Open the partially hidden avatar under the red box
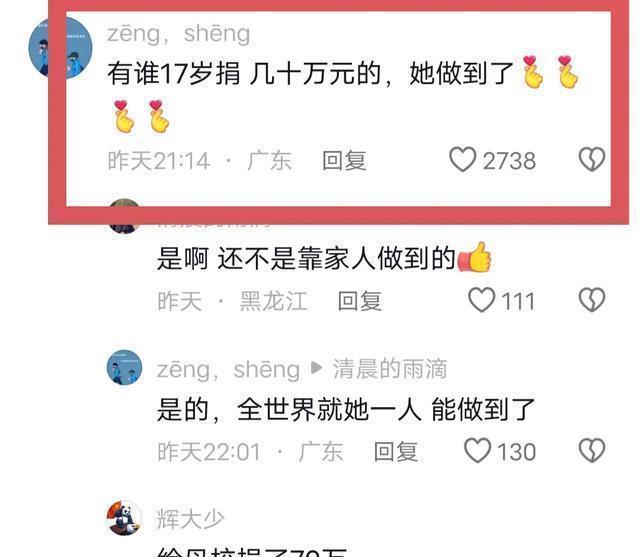The width and height of the screenshot is (640, 557). tap(124, 216)
